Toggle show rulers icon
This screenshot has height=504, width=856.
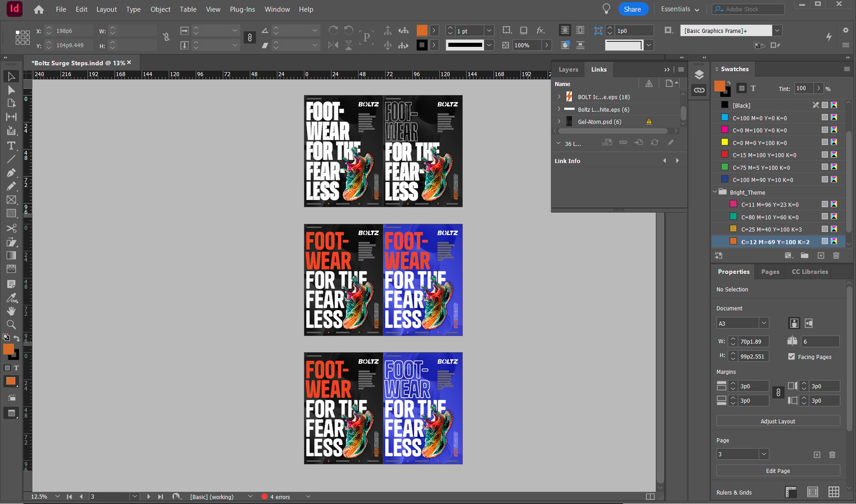pos(791,492)
